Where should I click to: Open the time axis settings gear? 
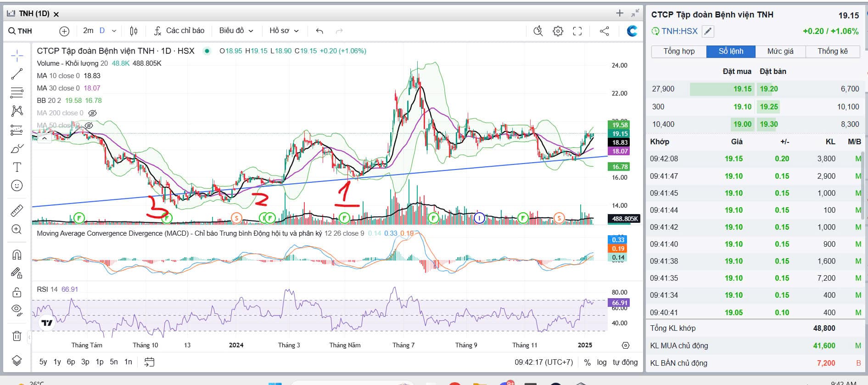tap(626, 345)
